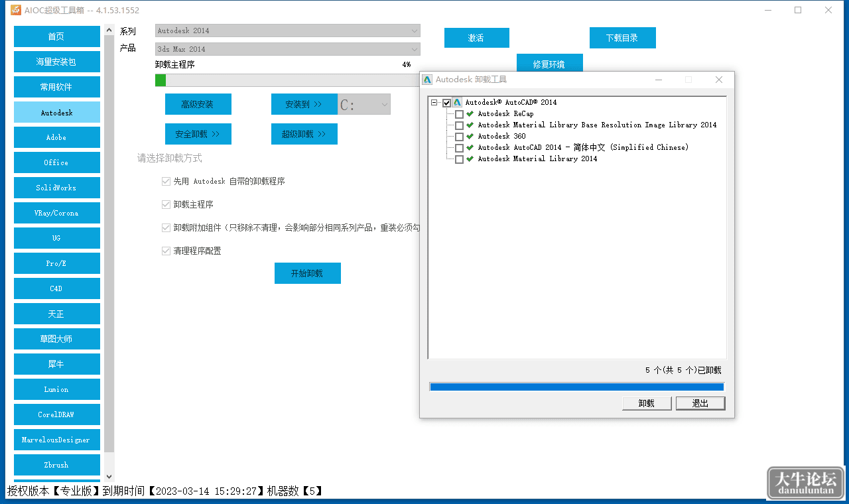849x504 pixels.
Task: Click the green check next to the Base Resolution Image Library row
Action: pos(470,125)
